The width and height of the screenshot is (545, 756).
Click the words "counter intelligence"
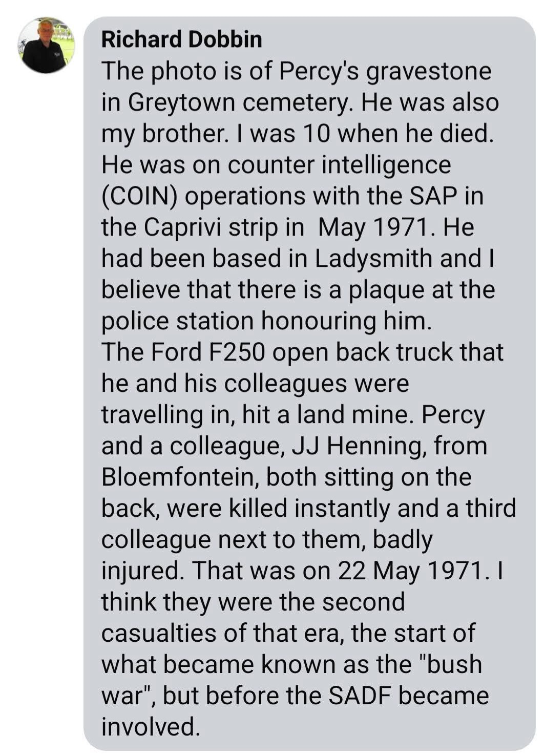(x=339, y=165)
